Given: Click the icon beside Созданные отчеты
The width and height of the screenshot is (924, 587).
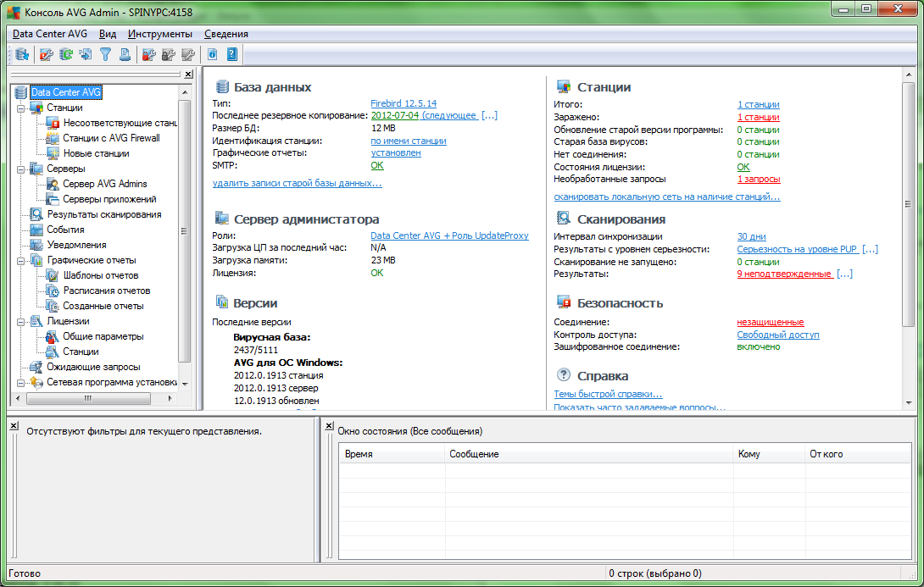Looking at the screenshot, I should click(x=53, y=306).
